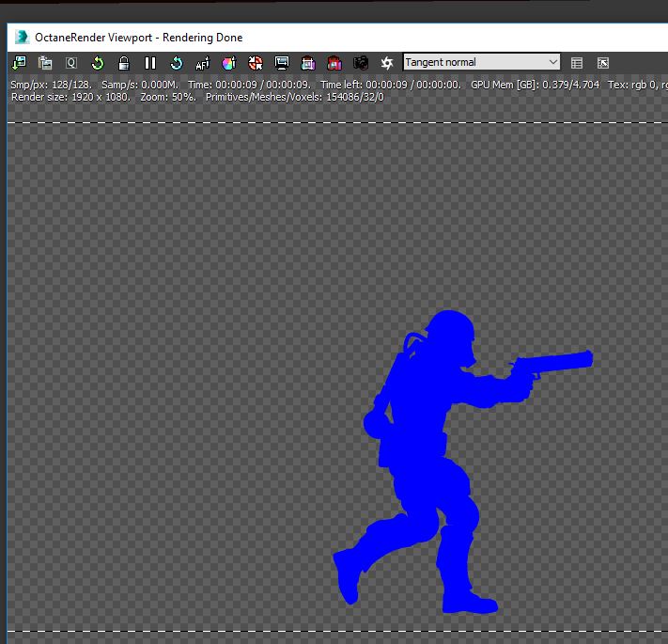This screenshot has height=644, width=668.
Task: Toggle the viewport lock padlock
Action: click(124, 63)
